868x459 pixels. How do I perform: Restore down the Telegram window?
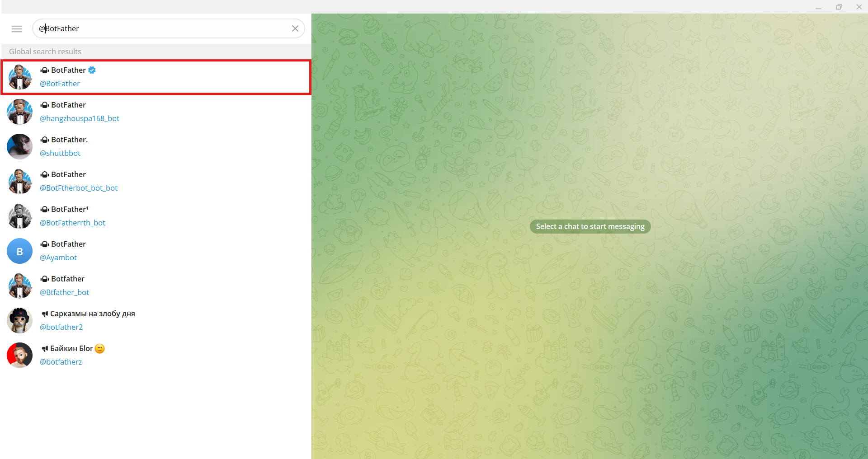tap(839, 7)
